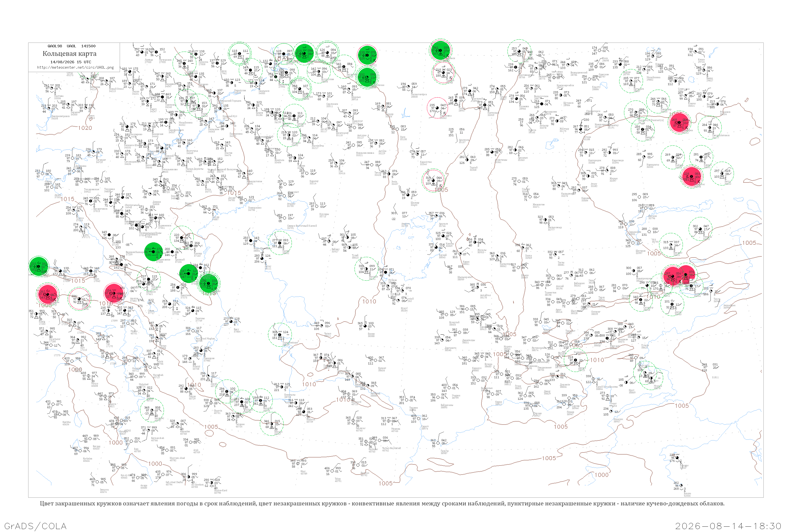Click the station label 'Pars Abad Moghan 40700'

pyautogui.click(x=205, y=339)
